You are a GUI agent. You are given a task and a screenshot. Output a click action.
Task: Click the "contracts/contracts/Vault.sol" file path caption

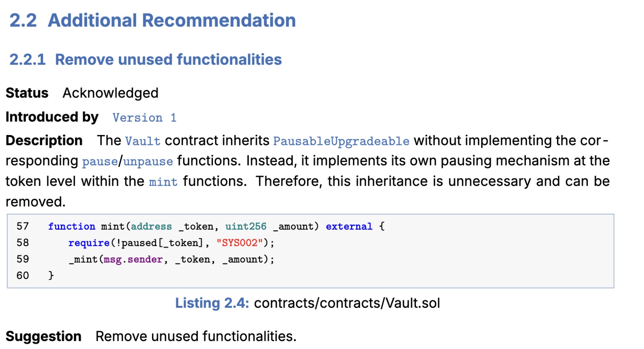coord(347,303)
